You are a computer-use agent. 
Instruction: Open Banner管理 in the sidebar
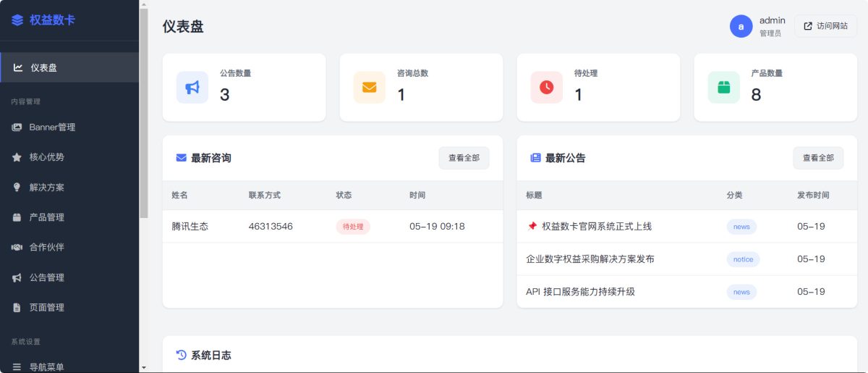[69, 127]
